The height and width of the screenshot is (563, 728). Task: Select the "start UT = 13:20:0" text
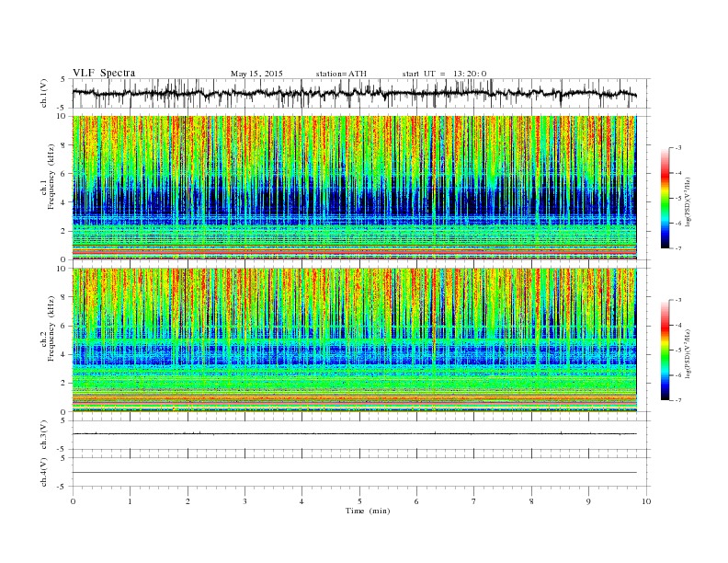coord(444,74)
